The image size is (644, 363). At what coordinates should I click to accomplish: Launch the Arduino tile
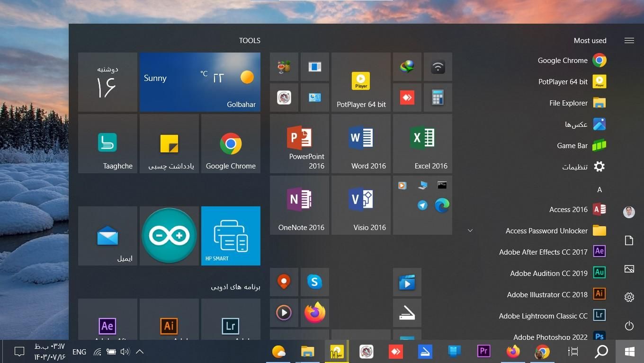pyautogui.click(x=169, y=236)
